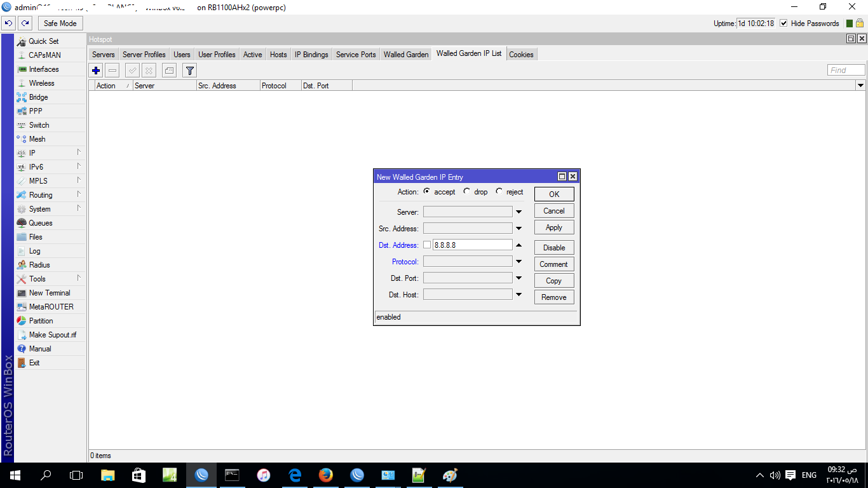Click the checkmark Enable icon in Hotspot toolbar
The width and height of the screenshot is (868, 488).
click(x=133, y=71)
